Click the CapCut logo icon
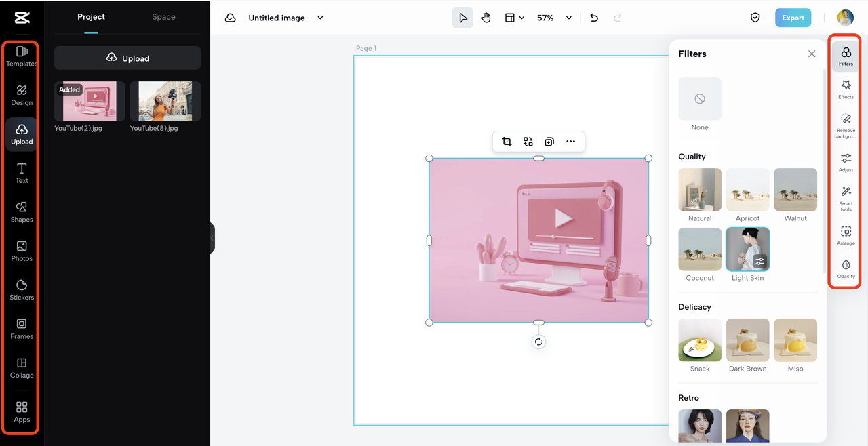Viewport: 868px width, 446px height. point(22,18)
